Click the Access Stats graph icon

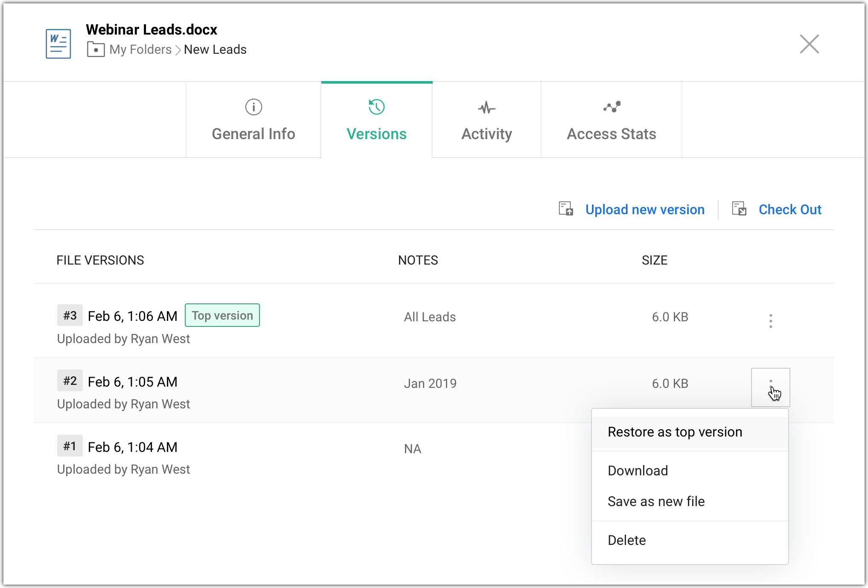pos(612,107)
